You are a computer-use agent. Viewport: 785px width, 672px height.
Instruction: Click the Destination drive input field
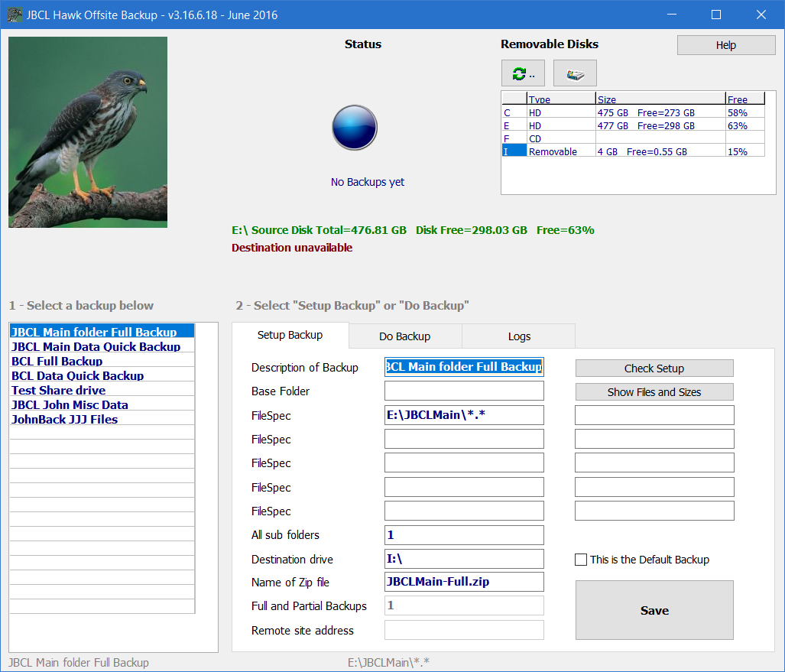pos(464,559)
